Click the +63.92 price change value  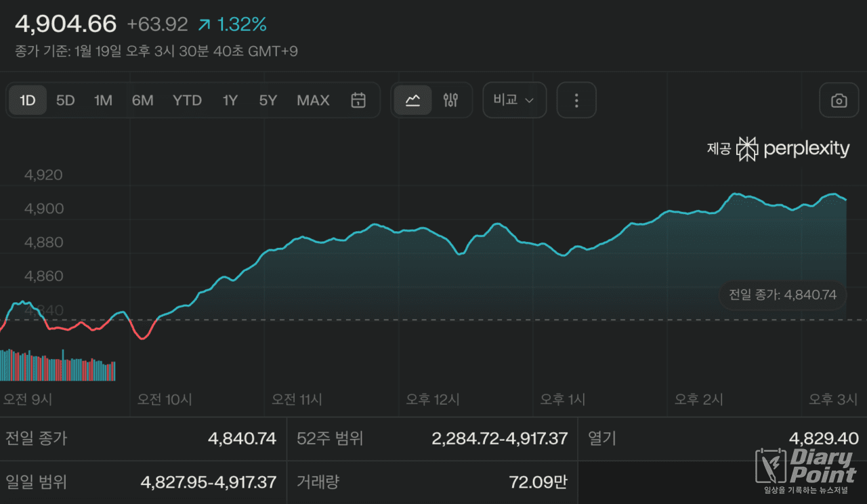157,25
